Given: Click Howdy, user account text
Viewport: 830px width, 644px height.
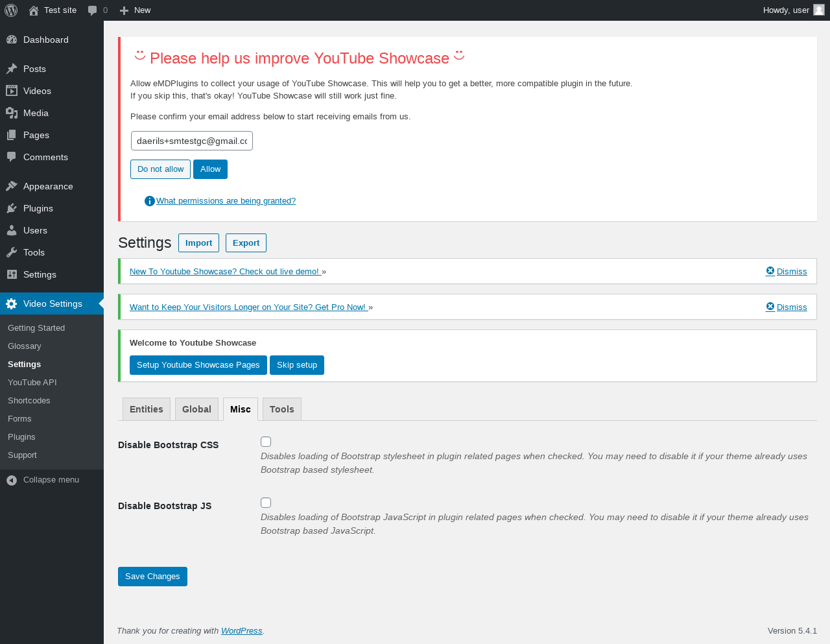Looking at the screenshot, I should click(786, 10).
